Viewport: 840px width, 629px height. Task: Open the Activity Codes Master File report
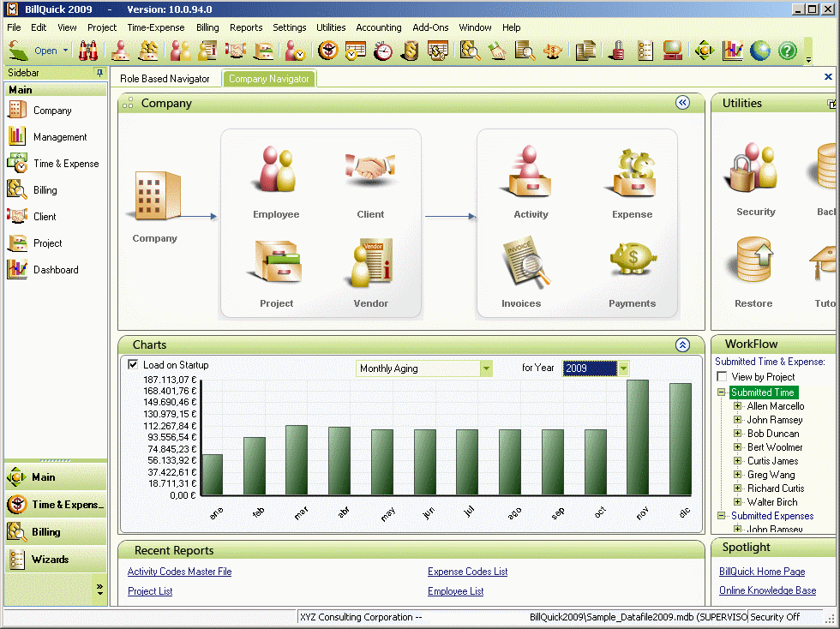(x=179, y=572)
